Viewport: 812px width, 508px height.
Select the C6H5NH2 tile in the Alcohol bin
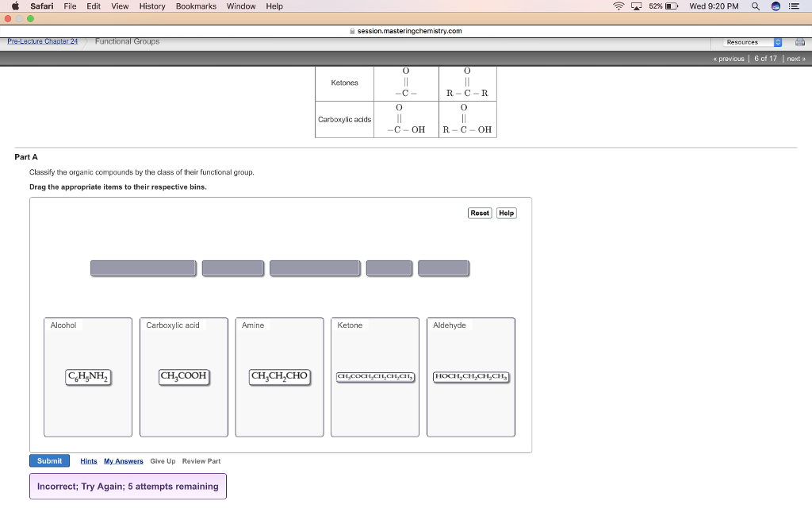pyautogui.click(x=88, y=376)
